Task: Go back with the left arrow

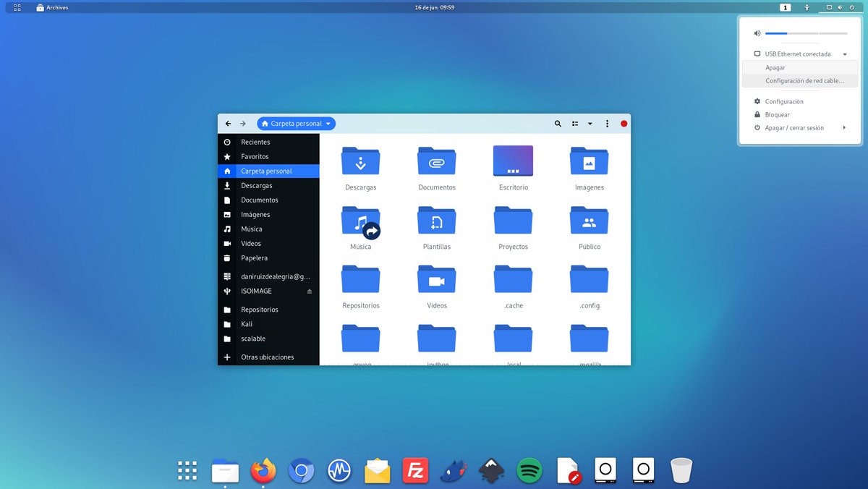Action: (x=228, y=124)
